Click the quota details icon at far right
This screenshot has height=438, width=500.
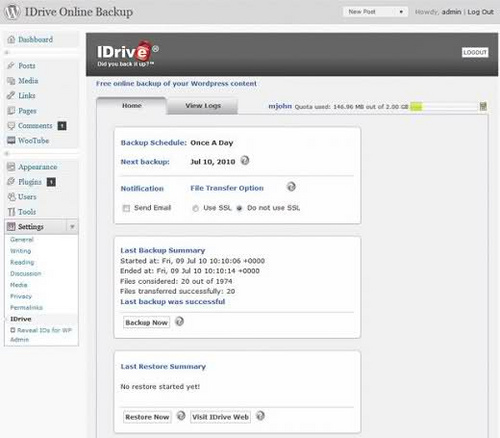click(x=483, y=106)
